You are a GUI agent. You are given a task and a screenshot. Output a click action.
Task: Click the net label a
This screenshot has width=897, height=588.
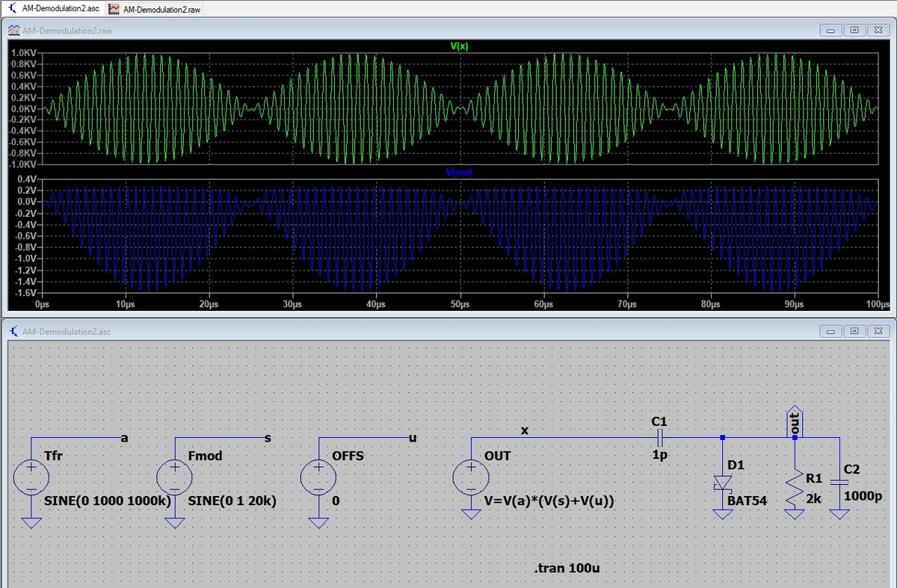[x=124, y=438]
